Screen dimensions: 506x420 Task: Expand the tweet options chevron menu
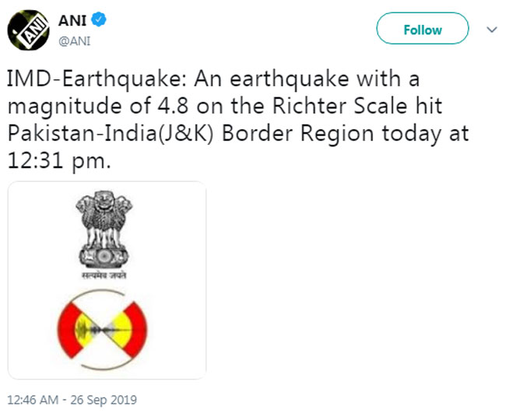[492, 30]
